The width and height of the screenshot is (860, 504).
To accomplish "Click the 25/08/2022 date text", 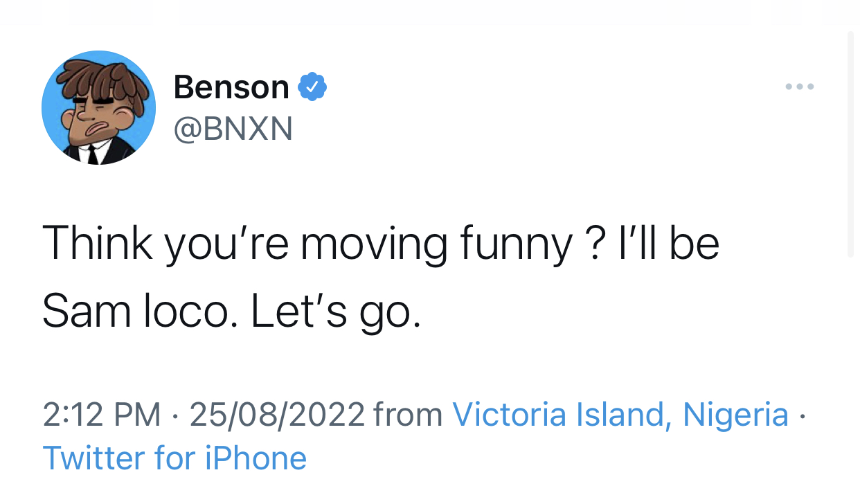I will tap(277, 415).
